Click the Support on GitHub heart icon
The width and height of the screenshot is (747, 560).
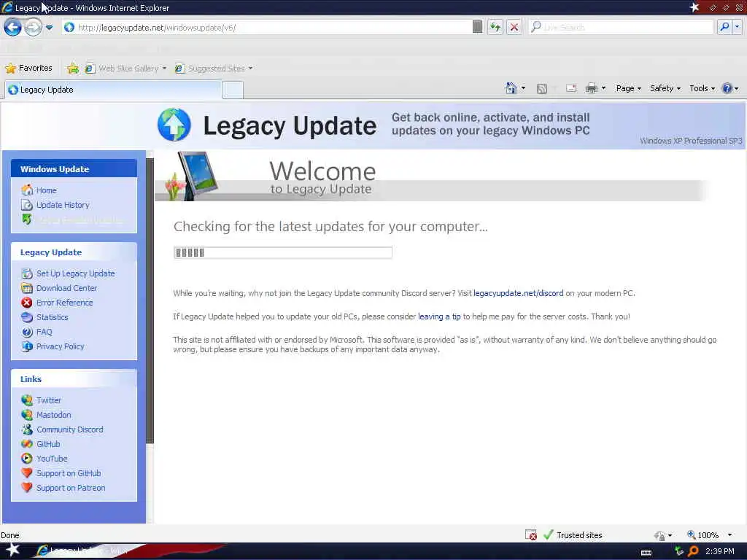pos(27,472)
